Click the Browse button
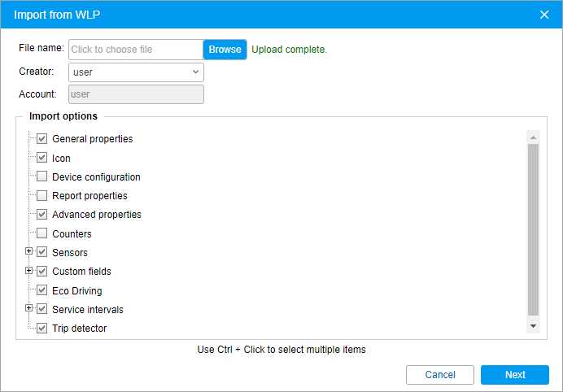The image size is (563, 392). (225, 50)
